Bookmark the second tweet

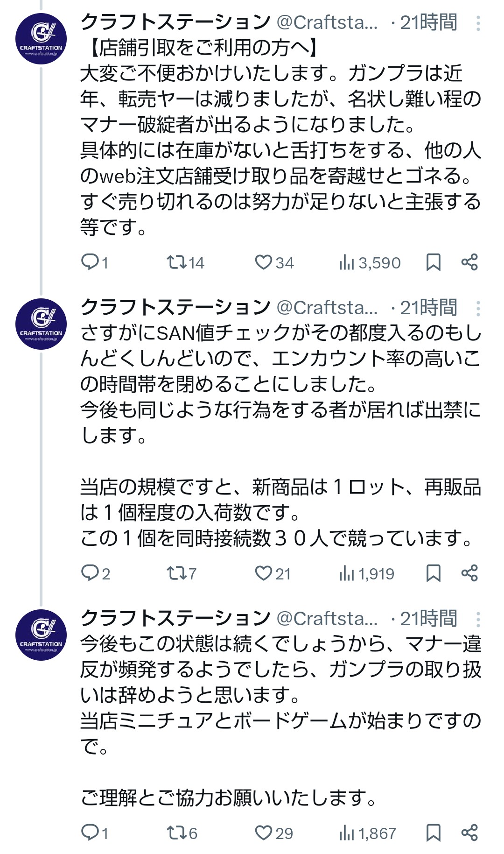pos(434,573)
